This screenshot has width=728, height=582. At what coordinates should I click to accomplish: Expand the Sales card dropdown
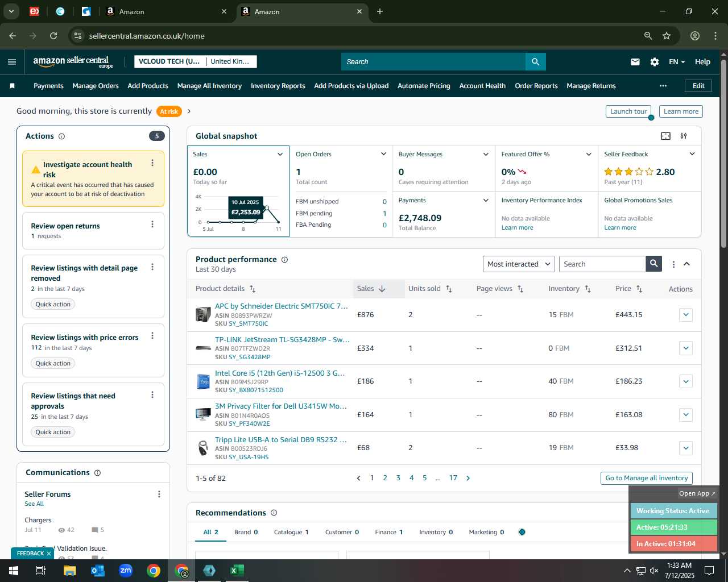[280, 155]
